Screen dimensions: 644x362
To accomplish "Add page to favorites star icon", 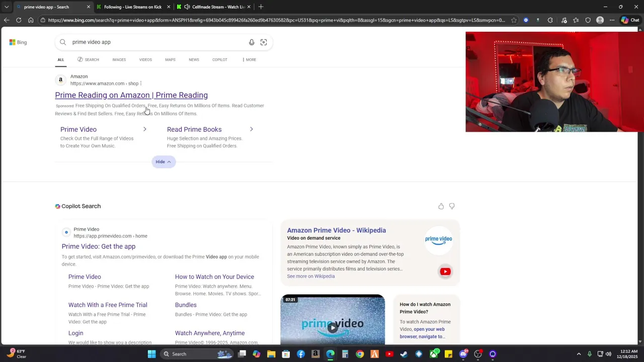I will [514, 20].
